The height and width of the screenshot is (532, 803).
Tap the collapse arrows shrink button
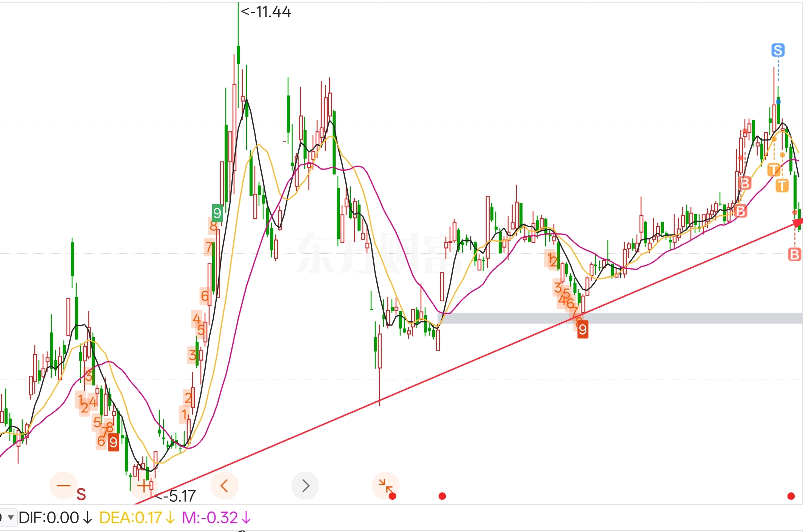(x=385, y=486)
